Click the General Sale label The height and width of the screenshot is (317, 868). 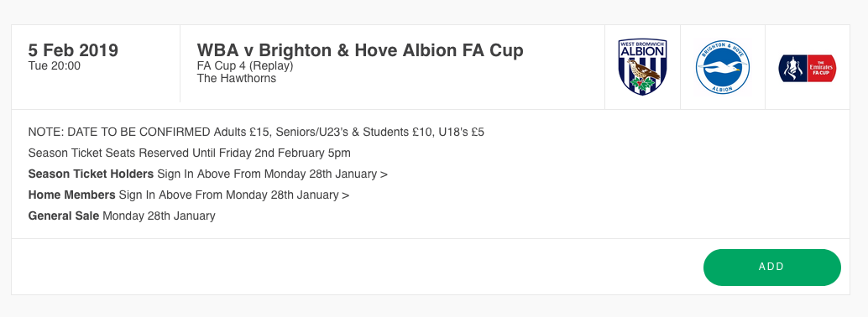[x=64, y=216]
